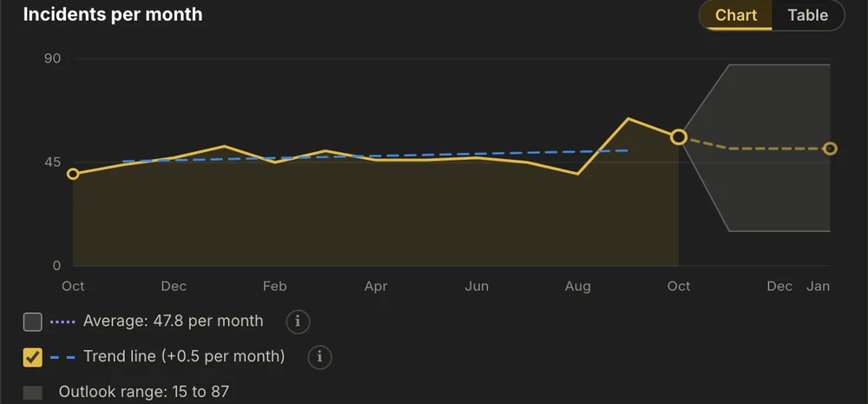This screenshot has height=404, width=868.
Task: Click the blue dashed Trend legend line
Action: click(x=62, y=357)
